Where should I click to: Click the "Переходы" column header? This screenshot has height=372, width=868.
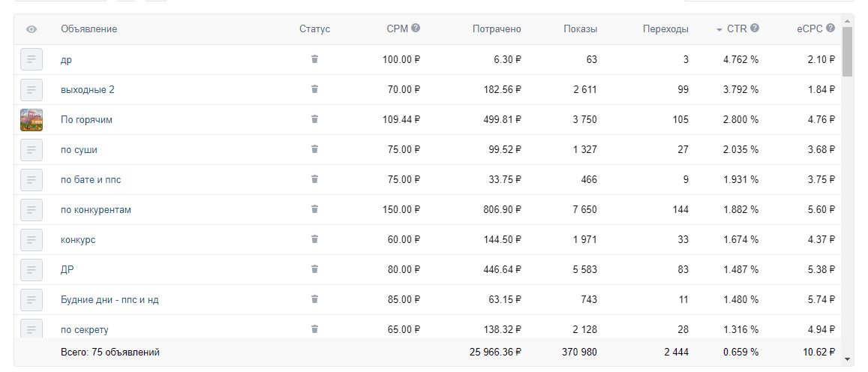(665, 29)
